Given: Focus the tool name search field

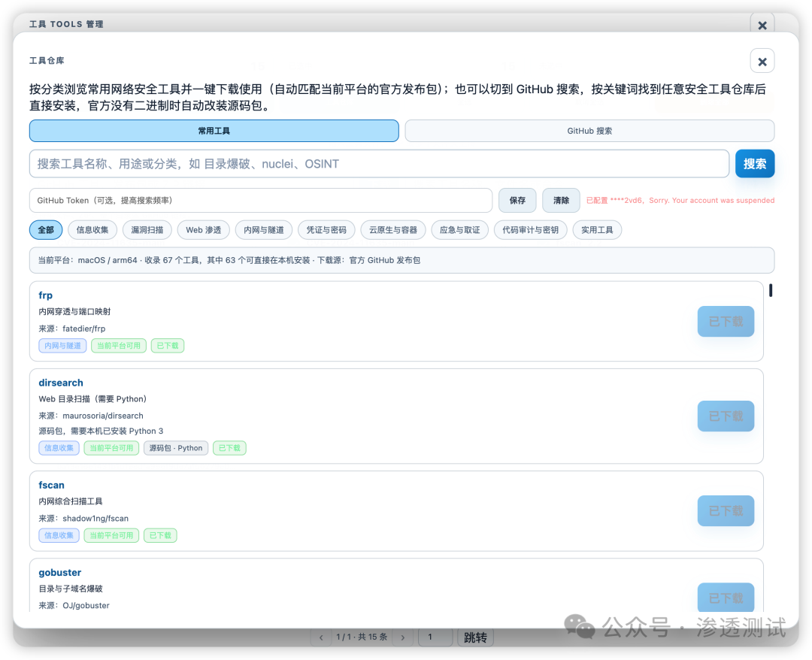Looking at the screenshot, I should point(379,164).
